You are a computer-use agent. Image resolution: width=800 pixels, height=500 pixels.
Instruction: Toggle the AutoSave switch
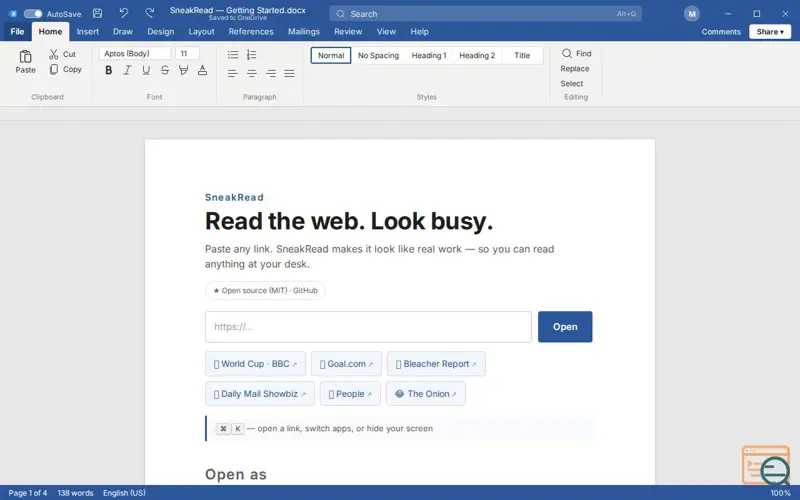(x=33, y=14)
